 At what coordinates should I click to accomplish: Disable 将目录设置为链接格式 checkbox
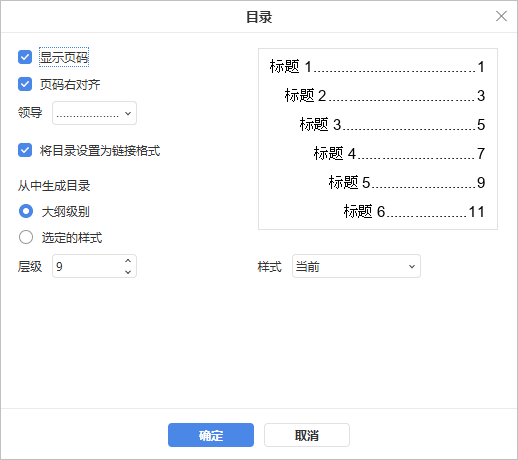[25, 150]
